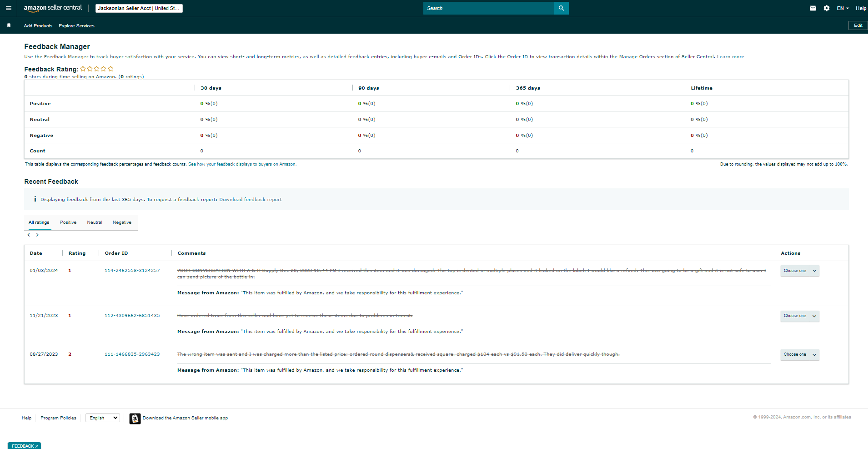Click into the Search input field
The image size is (868, 449).
point(489,8)
